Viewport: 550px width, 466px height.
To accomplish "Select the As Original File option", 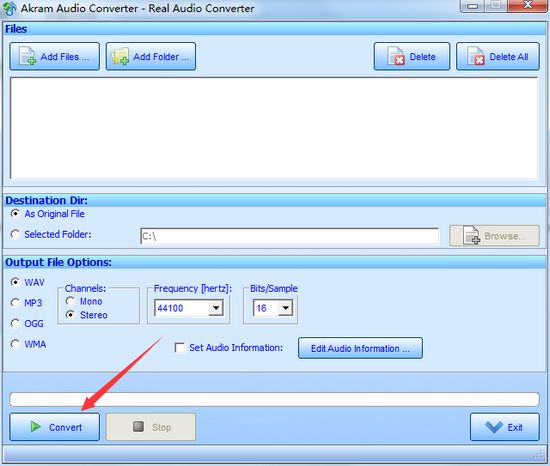I will pos(15,213).
